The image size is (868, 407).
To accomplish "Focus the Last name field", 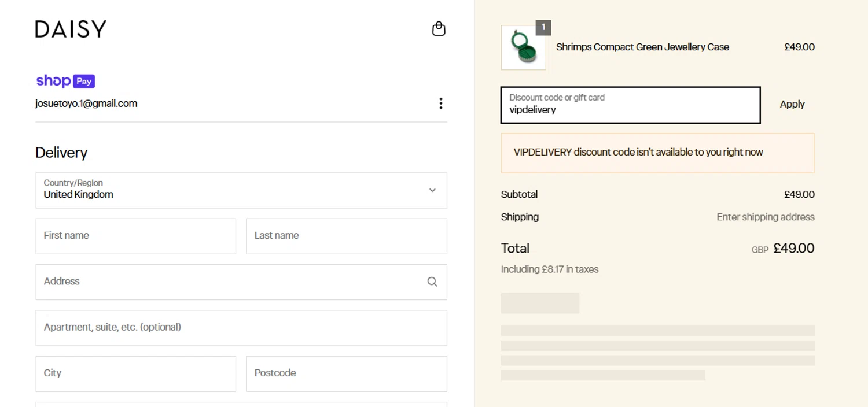I will tap(347, 236).
